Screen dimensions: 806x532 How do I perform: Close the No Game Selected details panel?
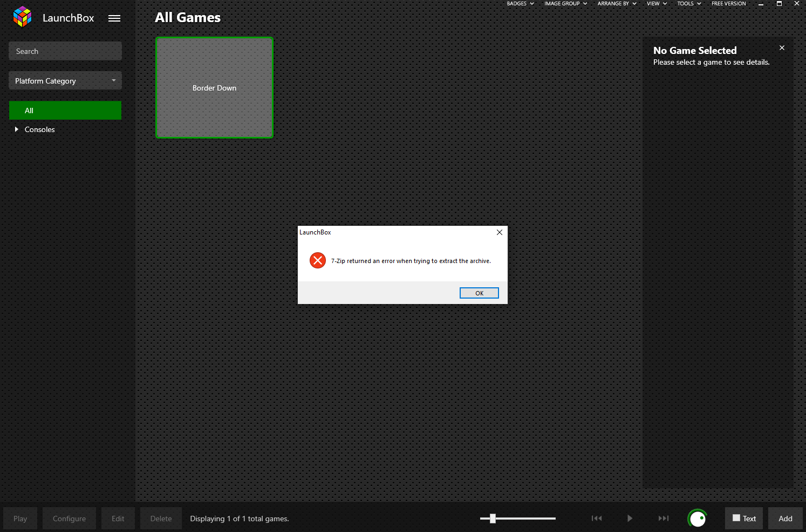point(782,48)
